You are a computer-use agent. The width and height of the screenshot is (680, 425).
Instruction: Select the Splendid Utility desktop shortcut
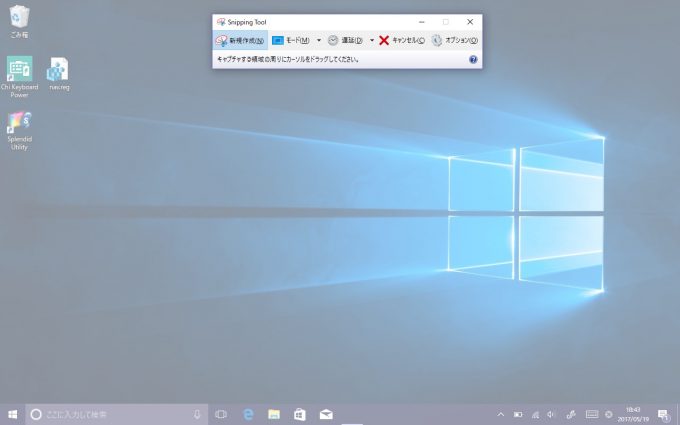point(19,131)
